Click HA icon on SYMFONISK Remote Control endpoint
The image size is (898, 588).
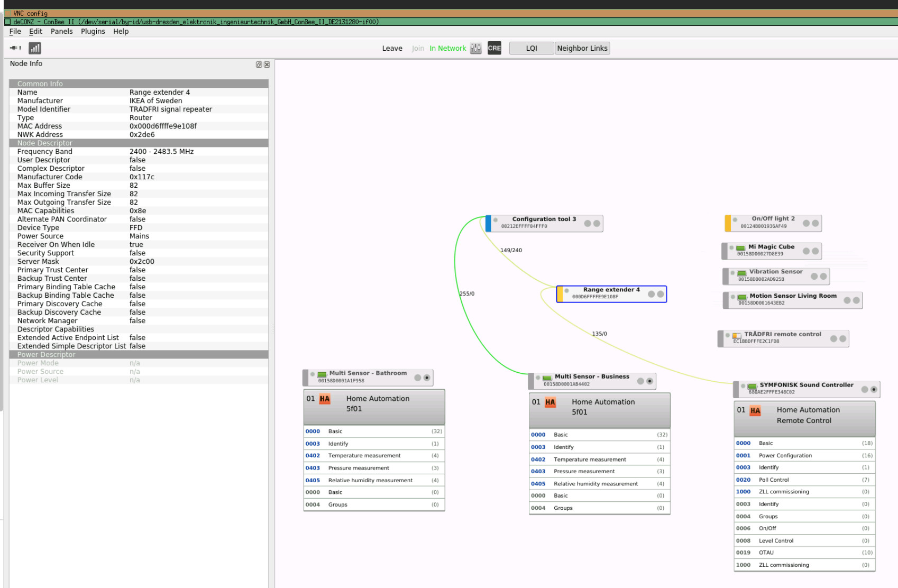pyautogui.click(x=755, y=411)
